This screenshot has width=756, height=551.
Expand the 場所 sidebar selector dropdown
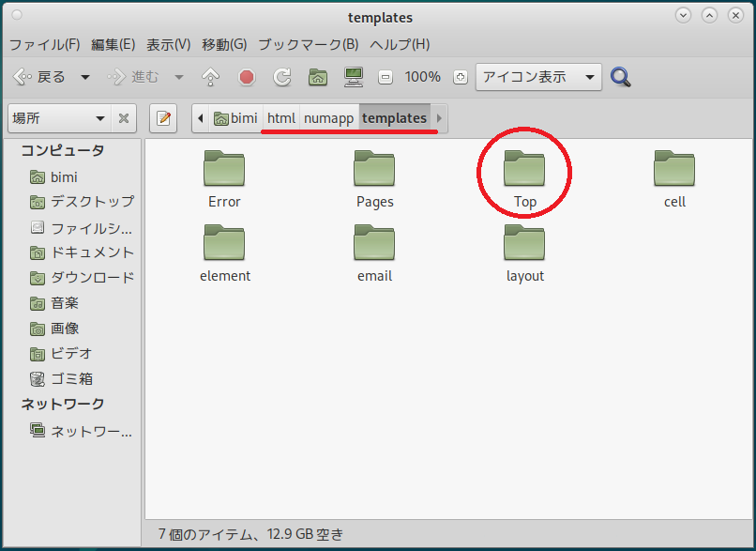click(60, 118)
